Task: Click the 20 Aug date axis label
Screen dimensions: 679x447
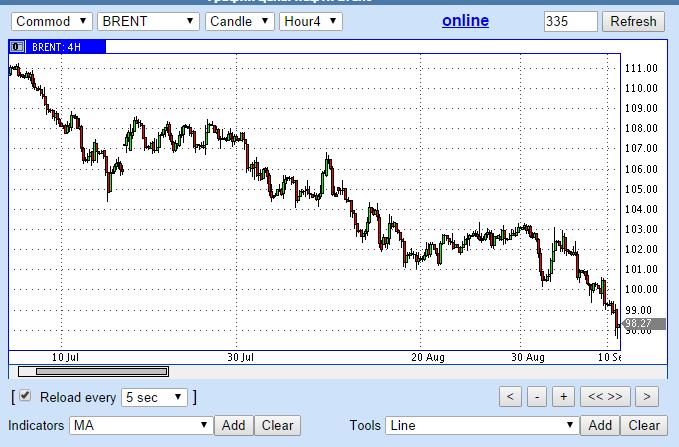Action: click(428, 357)
